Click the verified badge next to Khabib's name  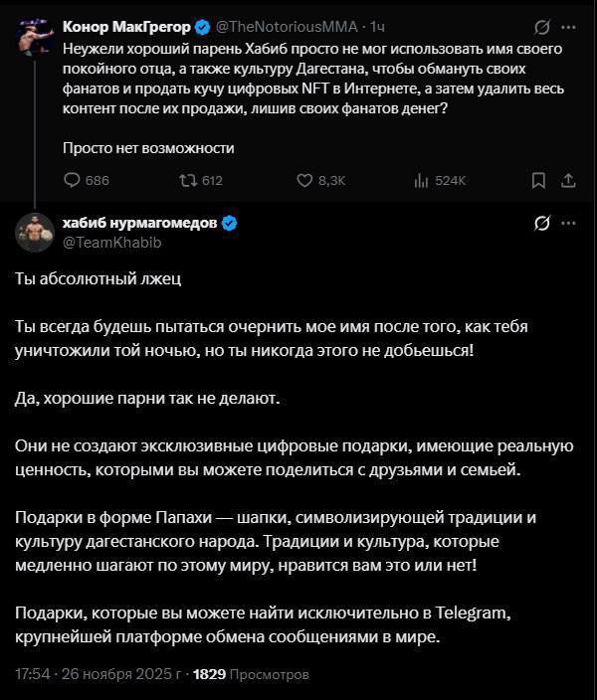coord(229,223)
